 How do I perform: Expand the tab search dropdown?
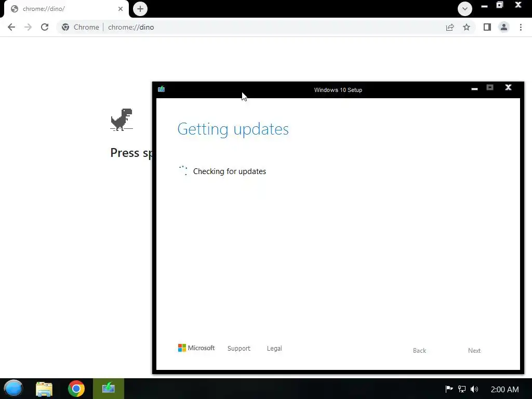click(x=465, y=9)
